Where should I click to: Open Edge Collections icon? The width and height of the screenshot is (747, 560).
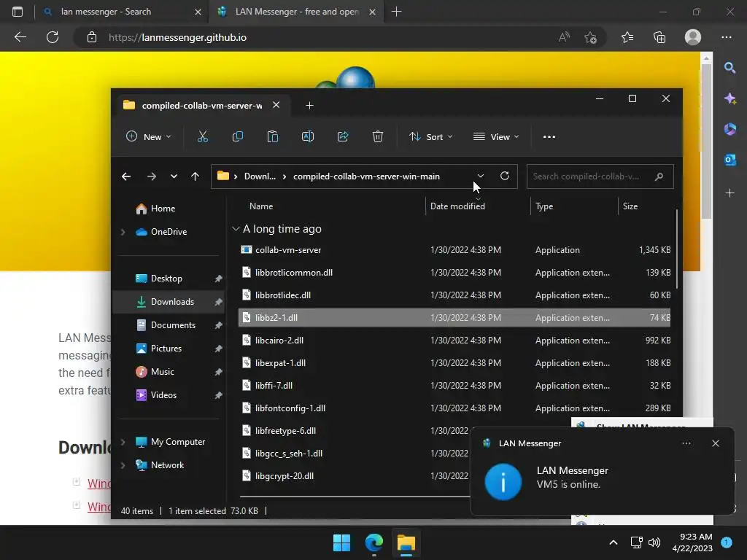coord(659,37)
